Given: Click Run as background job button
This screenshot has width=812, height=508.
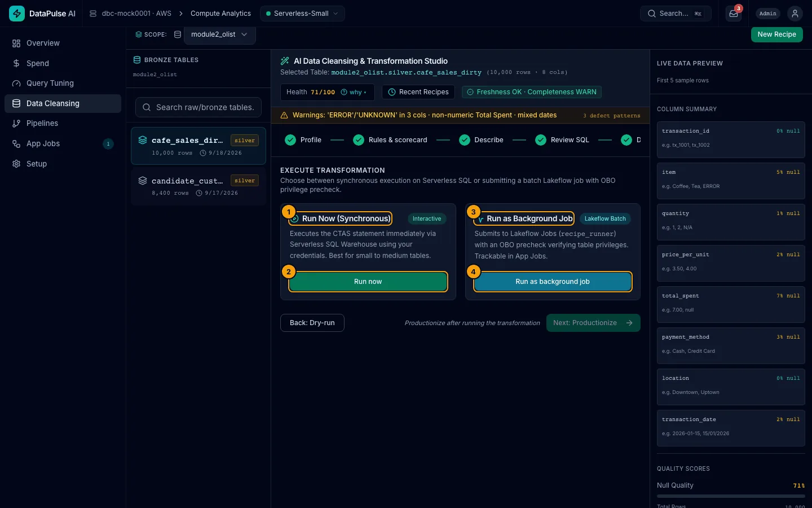Looking at the screenshot, I should click(x=553, y=282).
